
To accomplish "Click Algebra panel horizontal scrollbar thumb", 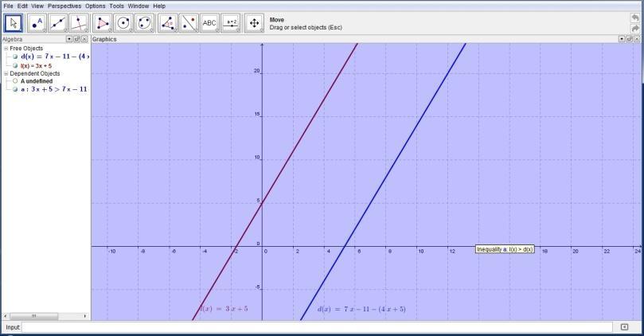I will click(33, 316).
